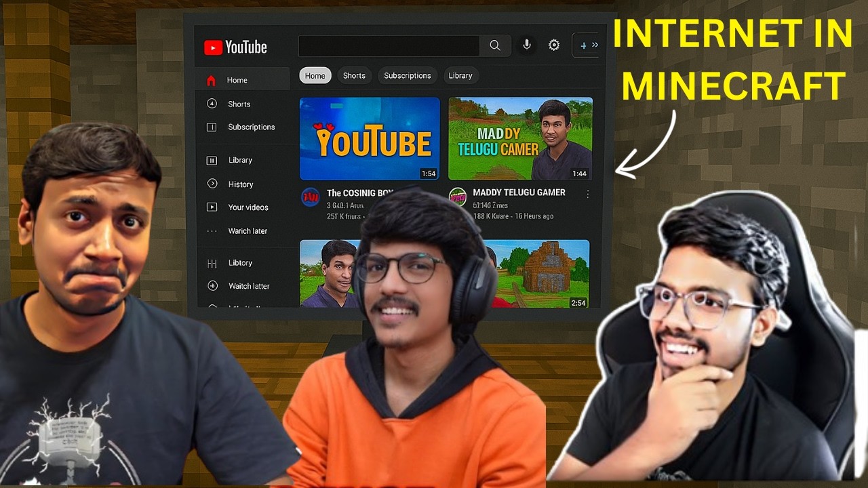Click the 188 K Kware 16 Hours ago text
868x488 pixels.
513,216
